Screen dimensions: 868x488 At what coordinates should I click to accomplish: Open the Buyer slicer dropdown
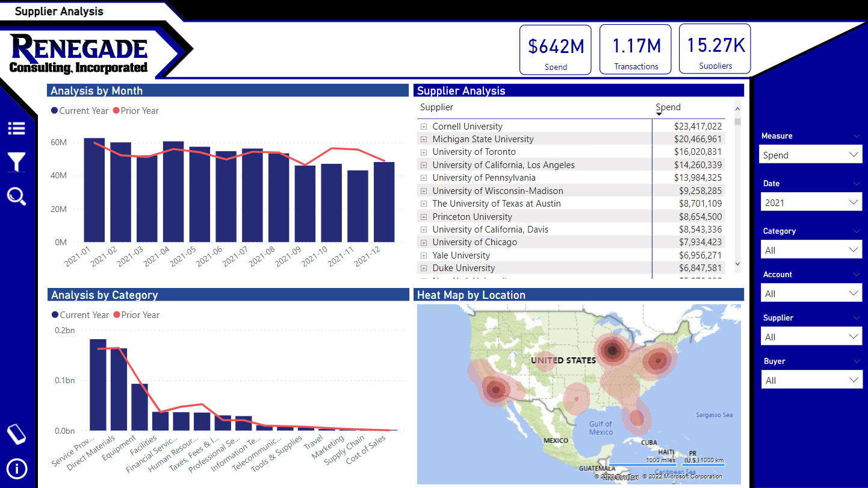[x=811, y=380]
